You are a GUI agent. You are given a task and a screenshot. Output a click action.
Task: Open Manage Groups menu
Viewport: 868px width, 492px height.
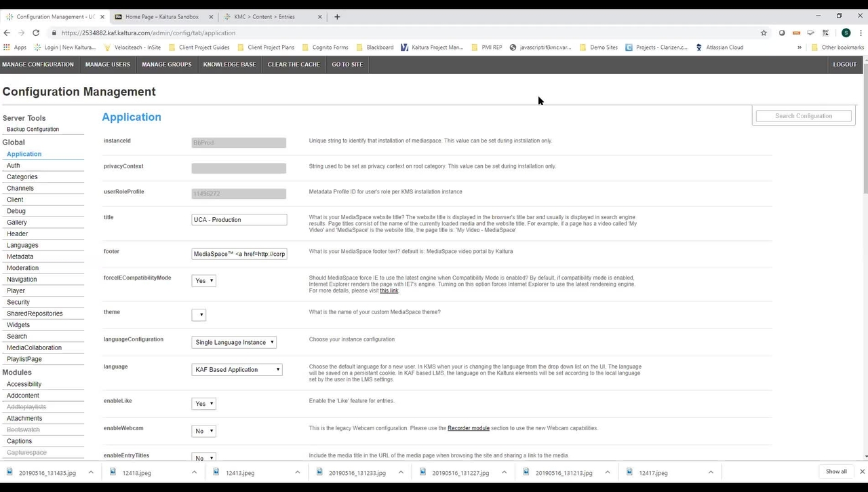[x=167, y=64]
